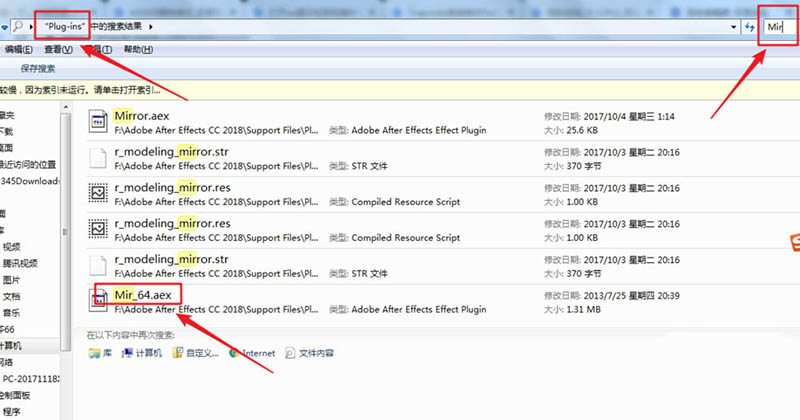Expand the breadcrumb arrow before "Plug-ins"
The width and height of the screenshot is (800, 420).
[x=31, y=27]
